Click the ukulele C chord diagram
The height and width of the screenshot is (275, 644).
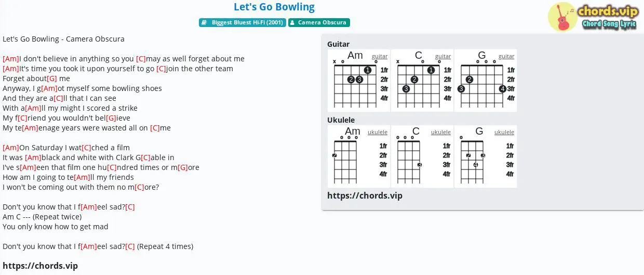click(x=422, y=156)
